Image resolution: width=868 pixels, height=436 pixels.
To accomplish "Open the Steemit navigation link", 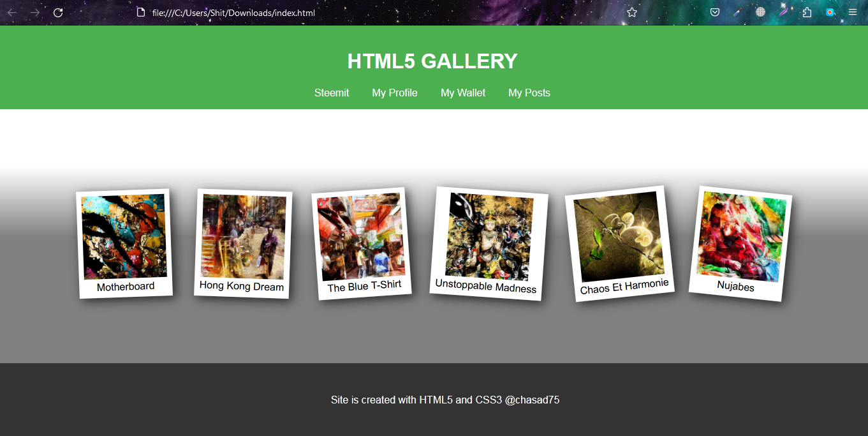I will [x=332, y=93].
